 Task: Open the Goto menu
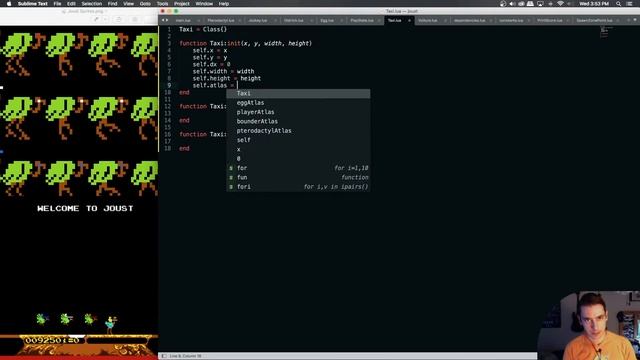click(x=145, y=4)
